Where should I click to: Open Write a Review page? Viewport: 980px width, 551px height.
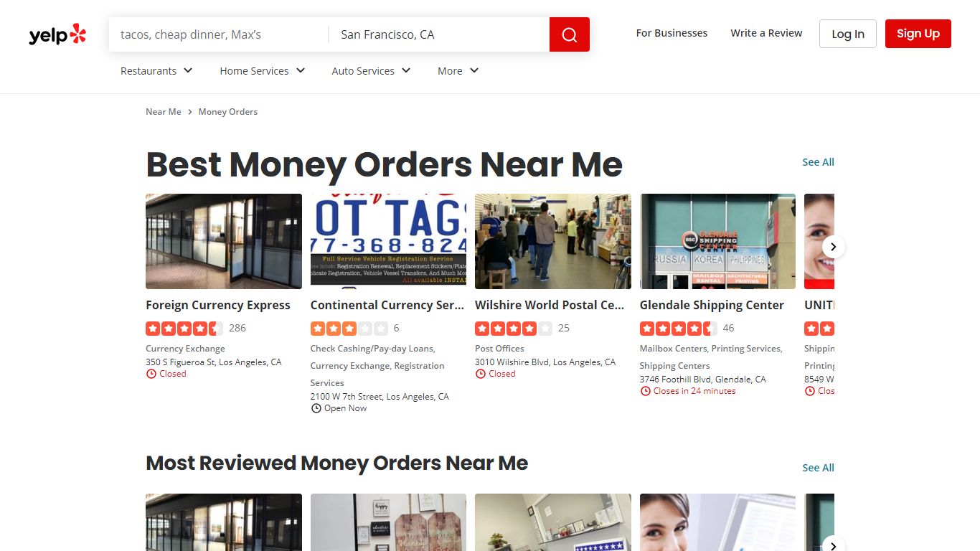click(x=766, y=33)
